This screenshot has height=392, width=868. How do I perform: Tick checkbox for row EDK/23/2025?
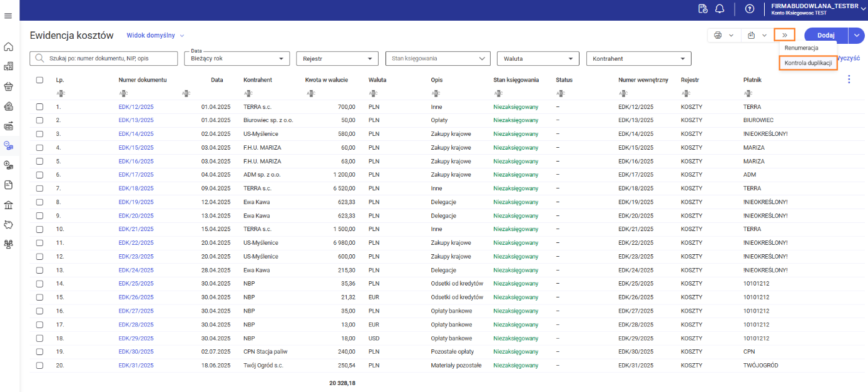coord(39,256)
